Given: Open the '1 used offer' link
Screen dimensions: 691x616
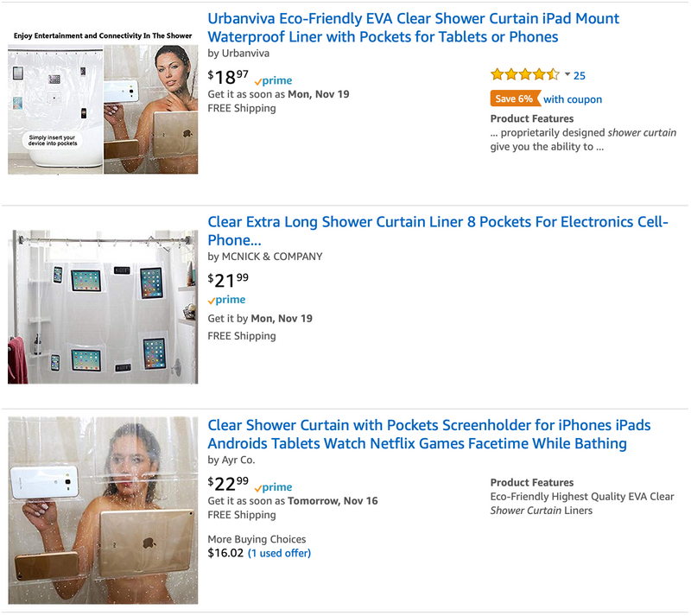Looking at the screenshot, I should coord(279,553).
